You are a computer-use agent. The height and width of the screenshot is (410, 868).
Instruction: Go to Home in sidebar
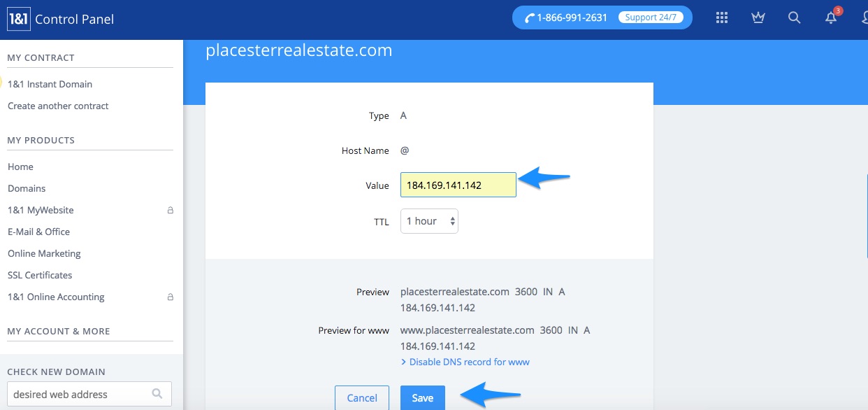20,167
